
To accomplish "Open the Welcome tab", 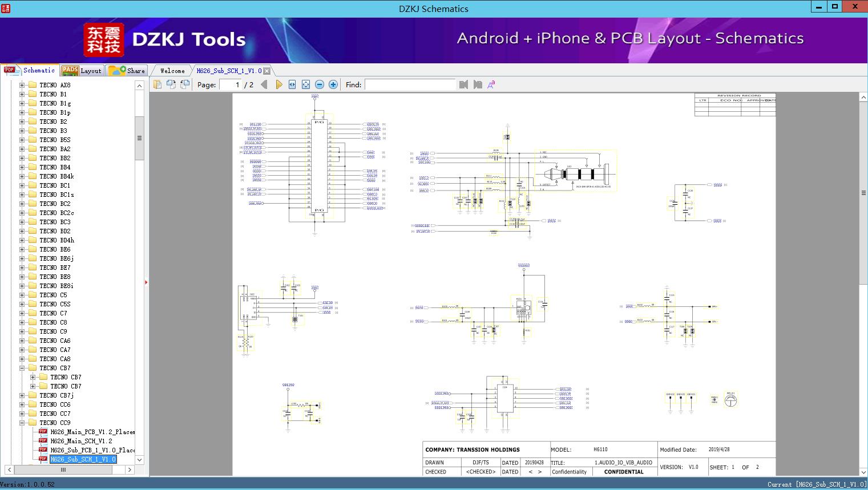I will pyautogui.click(x=172, y=71).
